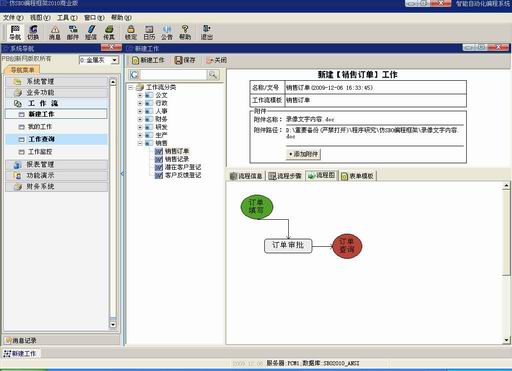Screen dimensions: 512x371
Task: Expand the 财务 tree node
Action: click(140, 119)
